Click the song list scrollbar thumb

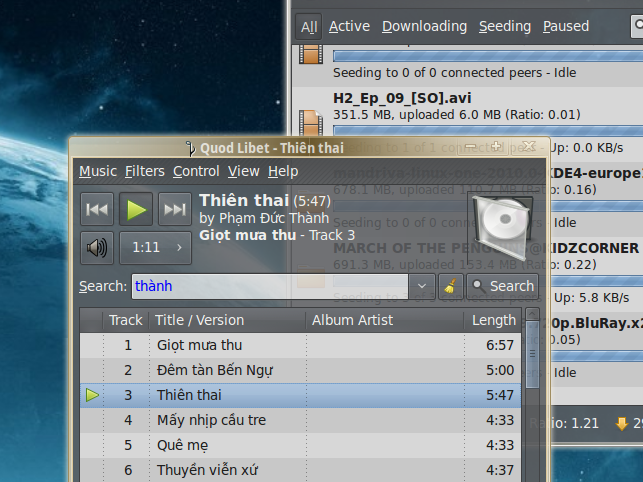pyautogui.click(x=532, y=354)
